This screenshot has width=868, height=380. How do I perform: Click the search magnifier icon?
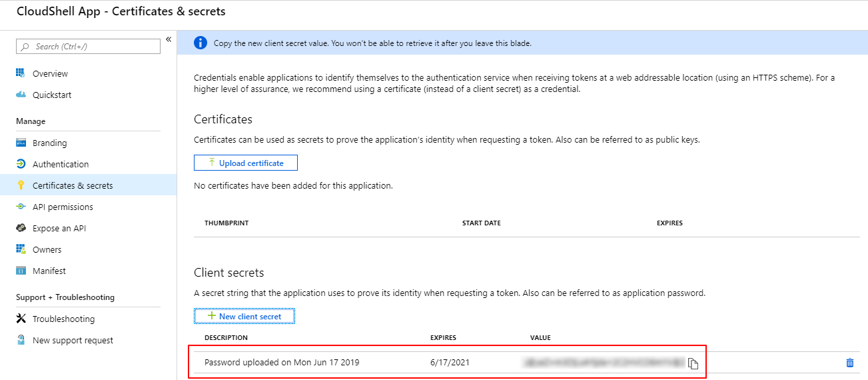pyautogui.click(x=26, y=47)
